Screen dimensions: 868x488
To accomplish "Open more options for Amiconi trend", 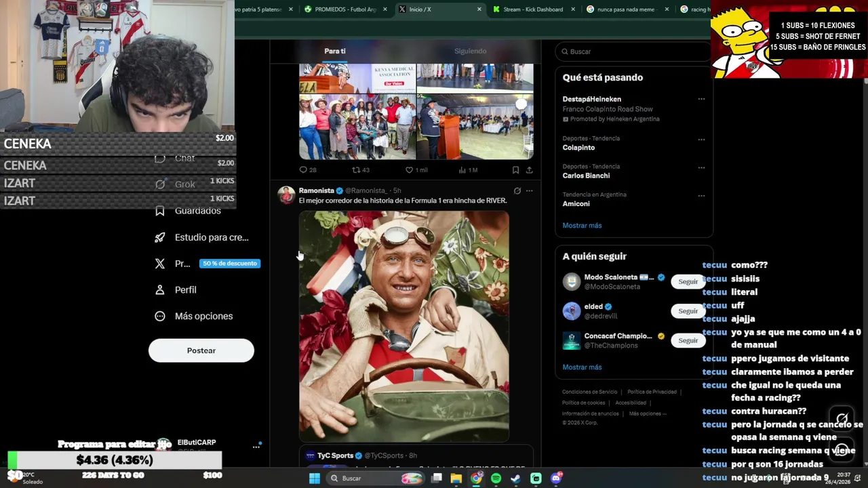I will (x=701, y=195).
